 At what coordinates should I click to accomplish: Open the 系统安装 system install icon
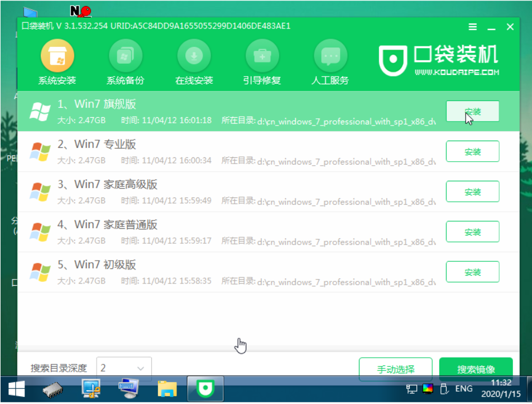click(x=57, y=56)
